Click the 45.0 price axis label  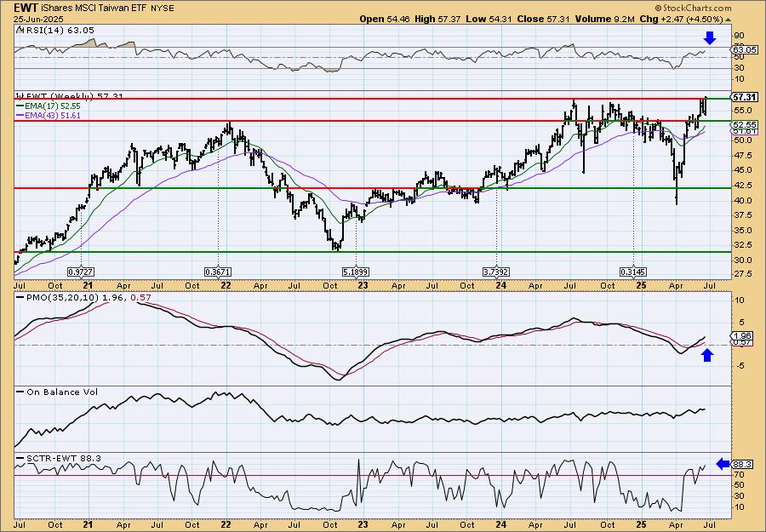(741, 170)
